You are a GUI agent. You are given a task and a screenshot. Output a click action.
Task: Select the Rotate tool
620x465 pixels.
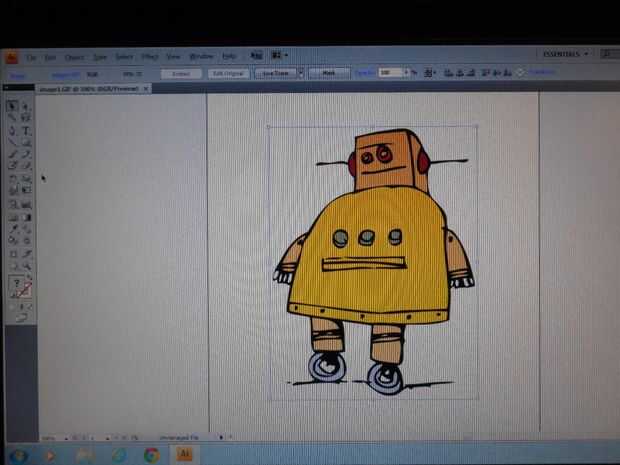pos(12,179)
